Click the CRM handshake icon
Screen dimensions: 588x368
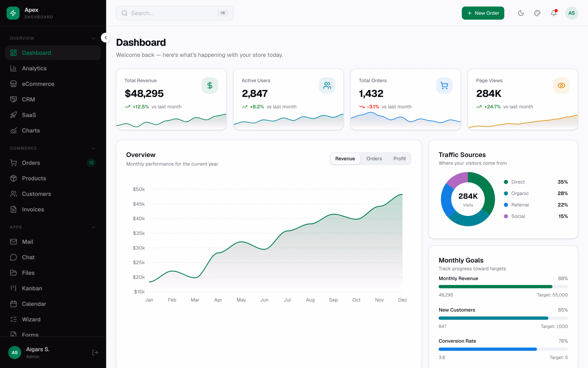coord(13,100)
